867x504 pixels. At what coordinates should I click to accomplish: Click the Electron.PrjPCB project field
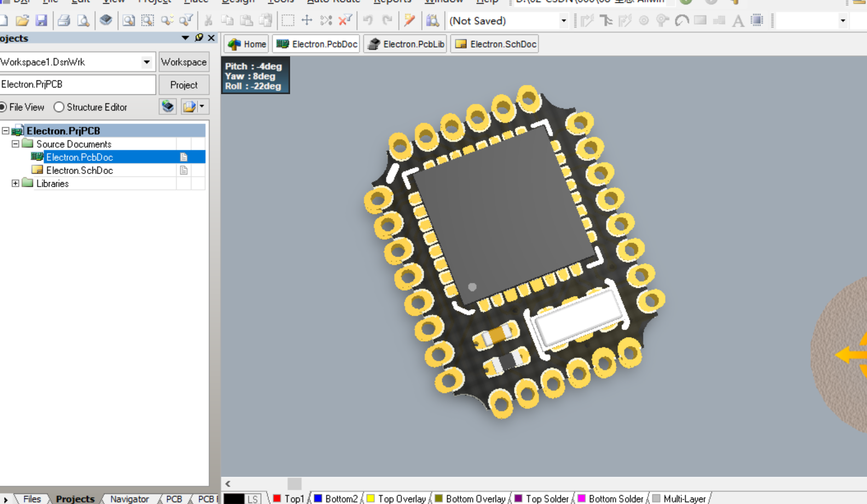pos(78,84)
